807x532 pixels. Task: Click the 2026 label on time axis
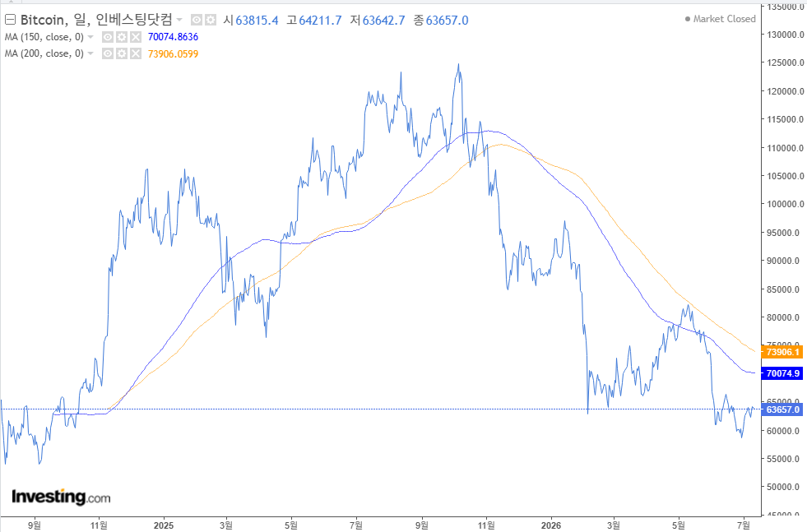coord(550,525)
